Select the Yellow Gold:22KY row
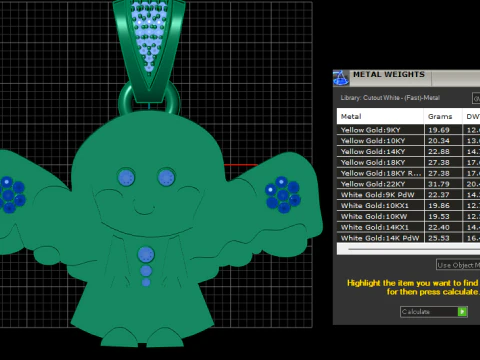Viewport: 480px width, 360px height. [408, 184]
